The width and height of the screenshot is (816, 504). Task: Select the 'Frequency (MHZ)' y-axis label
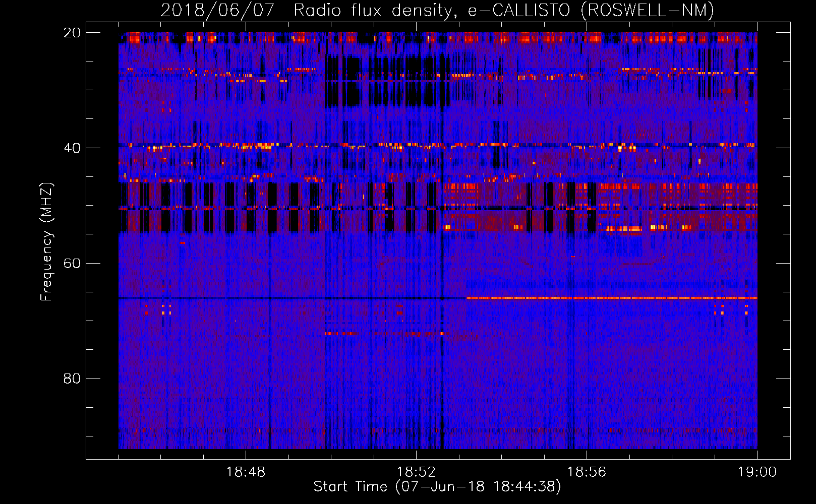coord(46,242)
